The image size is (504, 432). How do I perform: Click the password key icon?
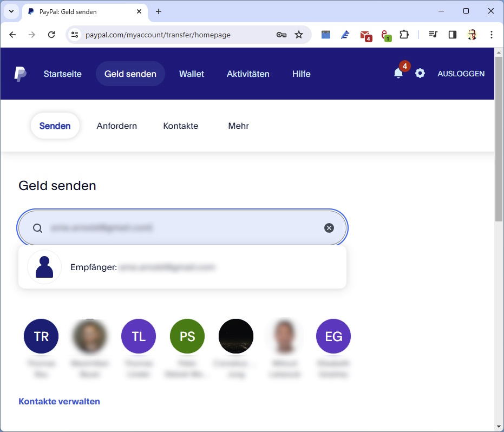coord(281,35)
